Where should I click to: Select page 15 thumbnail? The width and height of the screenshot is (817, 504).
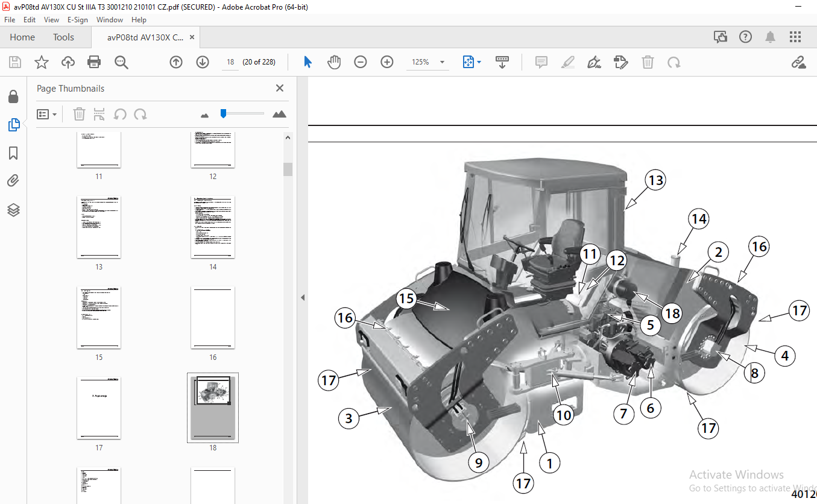(x=99, y=317)
